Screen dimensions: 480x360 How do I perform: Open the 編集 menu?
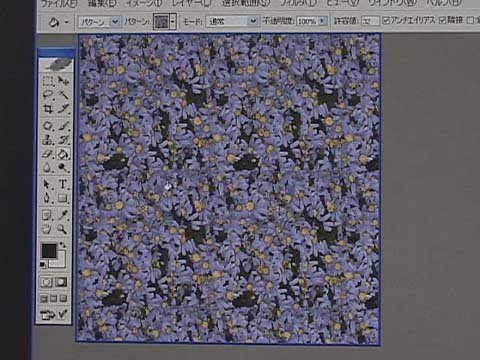[102, 3]
